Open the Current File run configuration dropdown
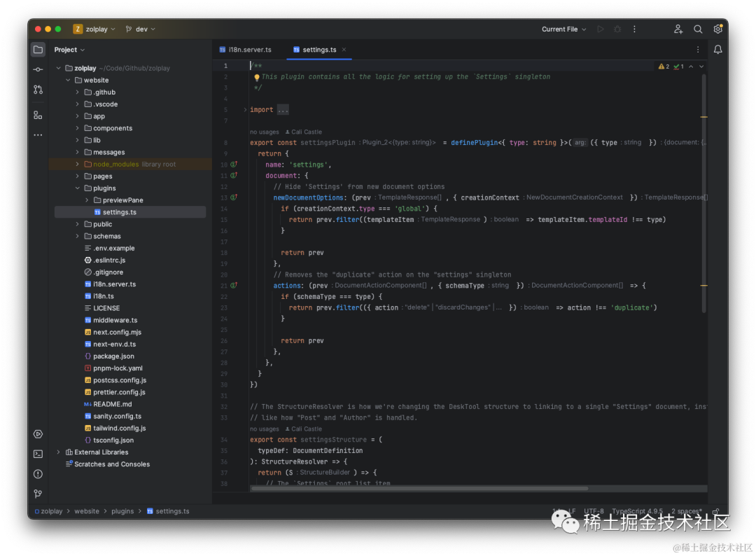This screenshot has width=756, height=556. (x=563, y=29)
